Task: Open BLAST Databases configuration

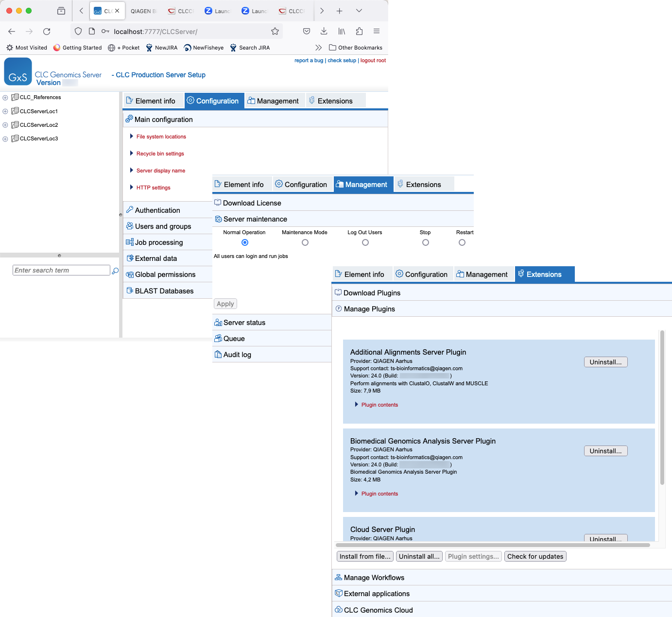Action: (x=164, y=291)
